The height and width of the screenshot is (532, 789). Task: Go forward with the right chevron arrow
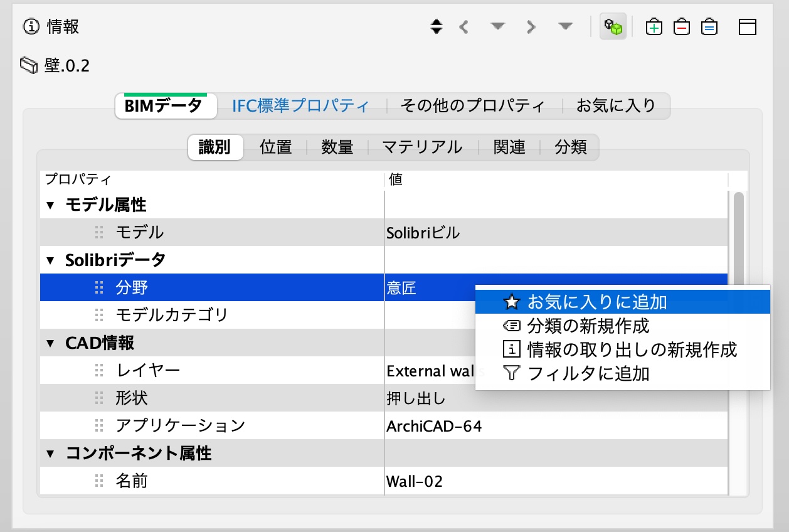[x=531, y=27]
